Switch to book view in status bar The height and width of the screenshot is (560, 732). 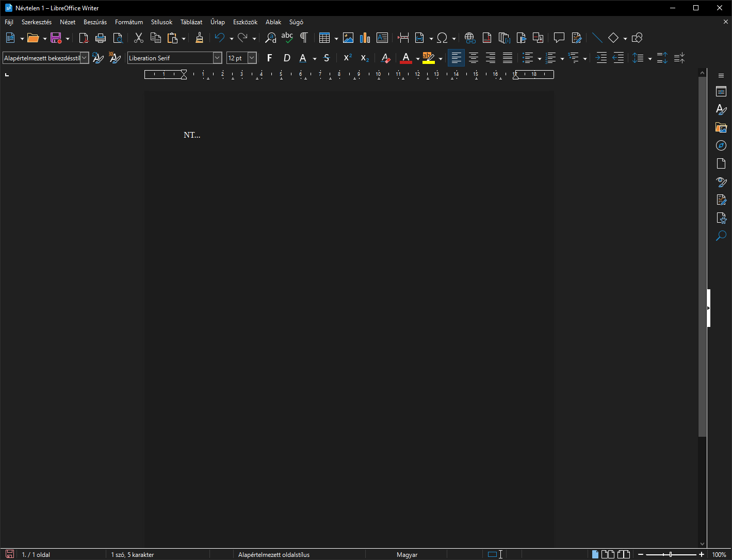click(x=624, y=554)
